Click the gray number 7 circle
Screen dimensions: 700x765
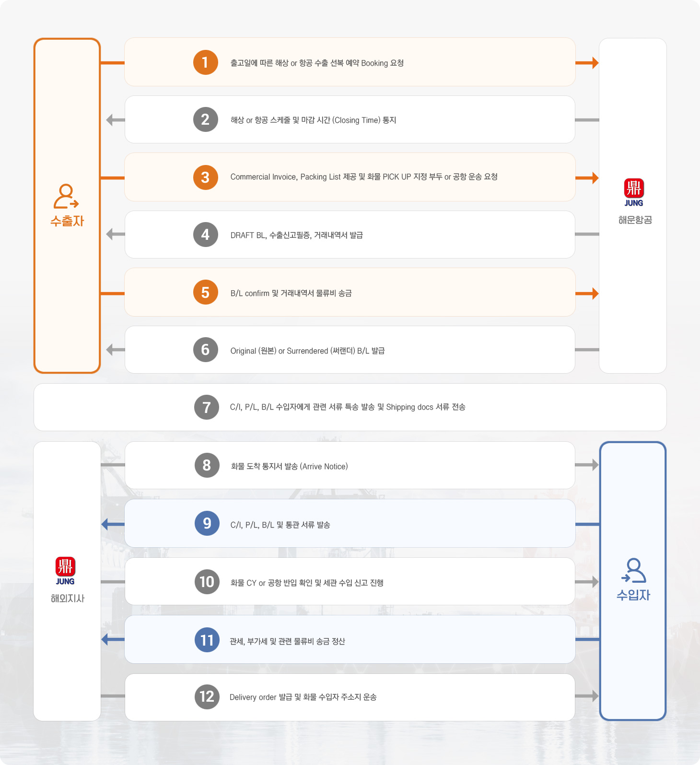207,407
